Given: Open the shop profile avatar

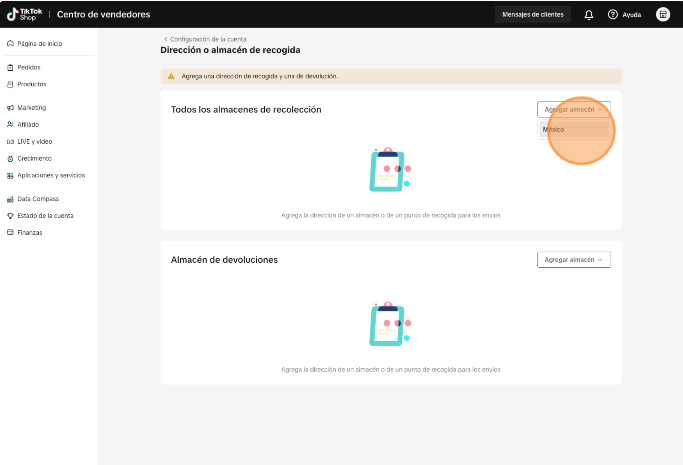Looking at the screenshot, I should tap(663, 14).
